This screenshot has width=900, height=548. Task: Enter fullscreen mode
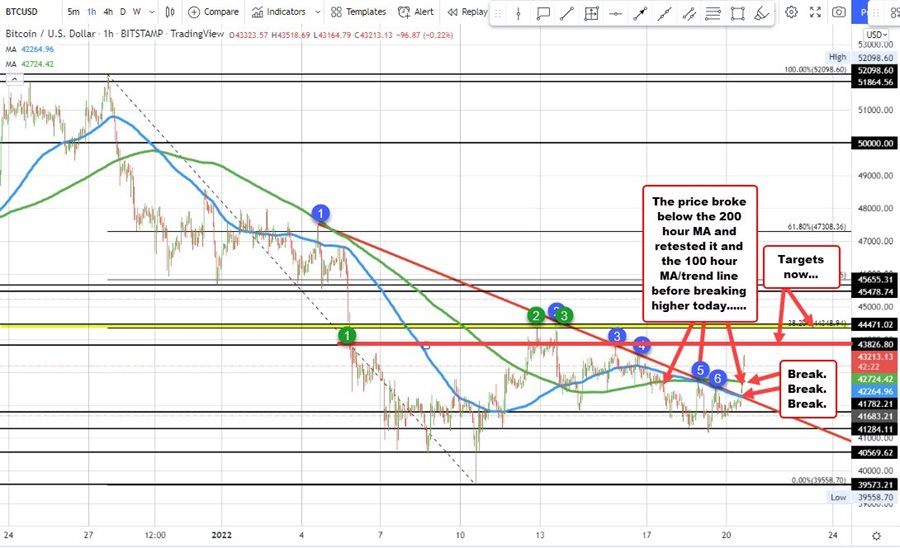(x=814, y=12)
